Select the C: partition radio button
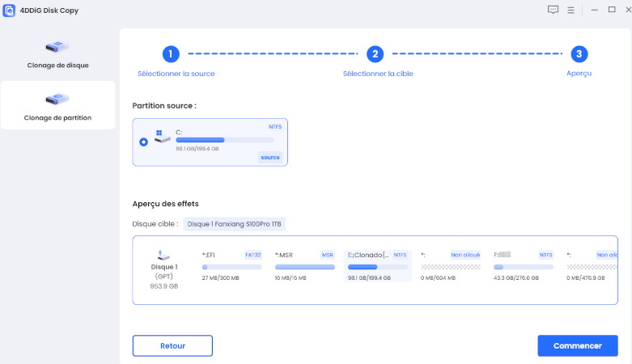 click(x=143, y=142)
